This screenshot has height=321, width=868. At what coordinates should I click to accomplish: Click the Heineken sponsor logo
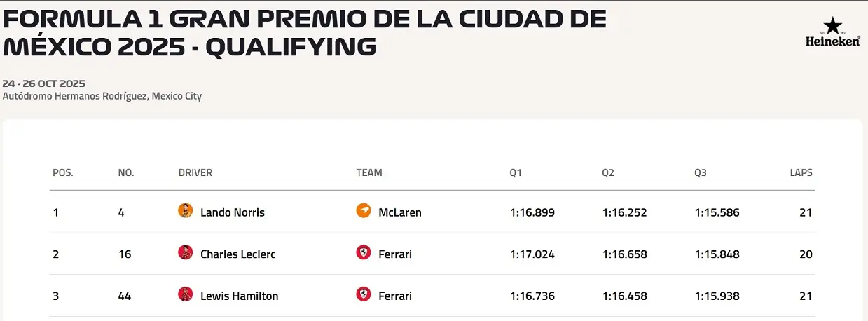click(x=832, y=33)
